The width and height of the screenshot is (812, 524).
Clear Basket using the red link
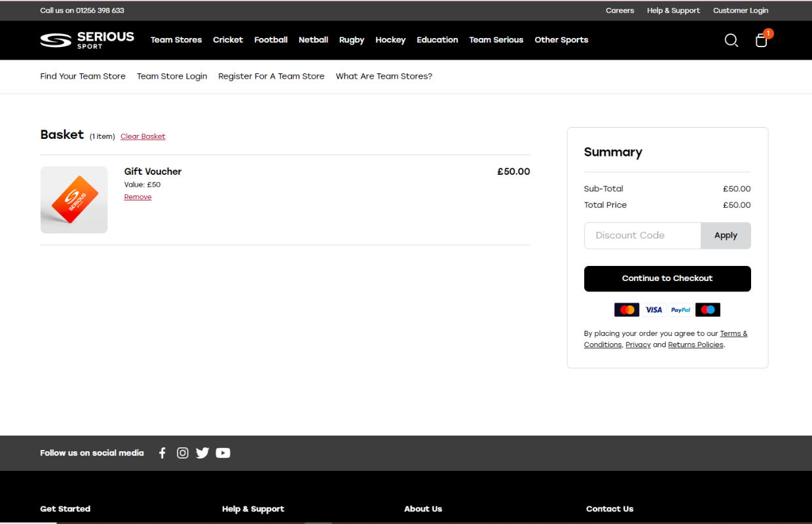[143, 136]
